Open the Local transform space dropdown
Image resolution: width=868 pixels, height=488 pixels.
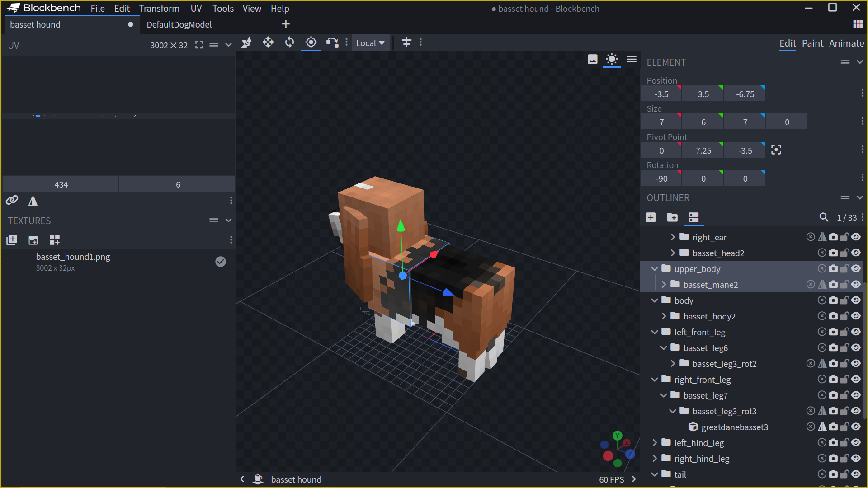(x=370, y=43)
